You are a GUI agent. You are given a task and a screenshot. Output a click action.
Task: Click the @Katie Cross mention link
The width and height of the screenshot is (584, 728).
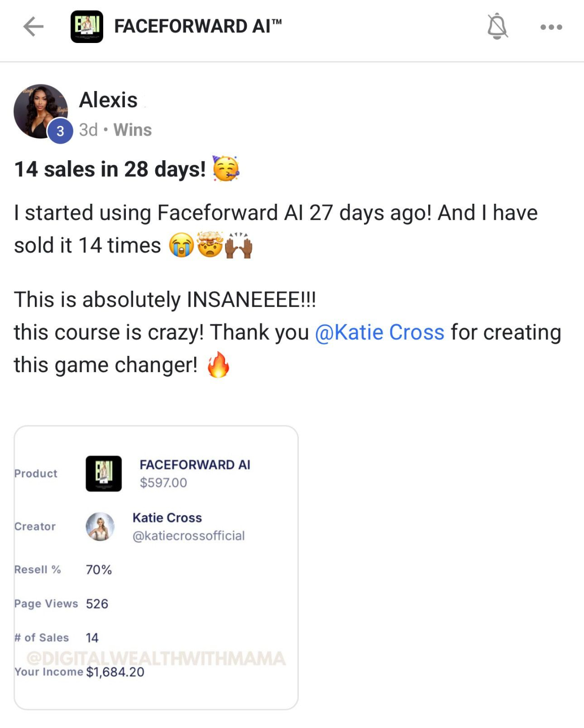pyautogui.click(x=379, y=333)
